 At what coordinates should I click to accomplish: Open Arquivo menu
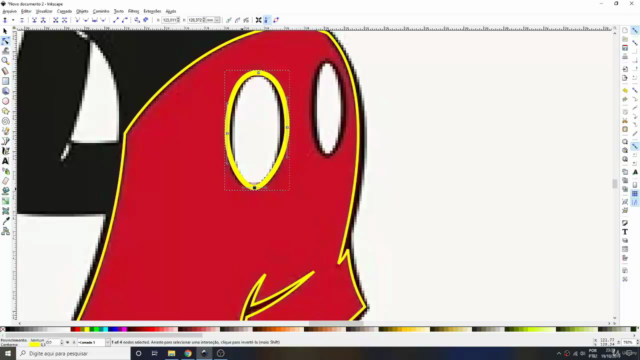[x=9, y=11]
